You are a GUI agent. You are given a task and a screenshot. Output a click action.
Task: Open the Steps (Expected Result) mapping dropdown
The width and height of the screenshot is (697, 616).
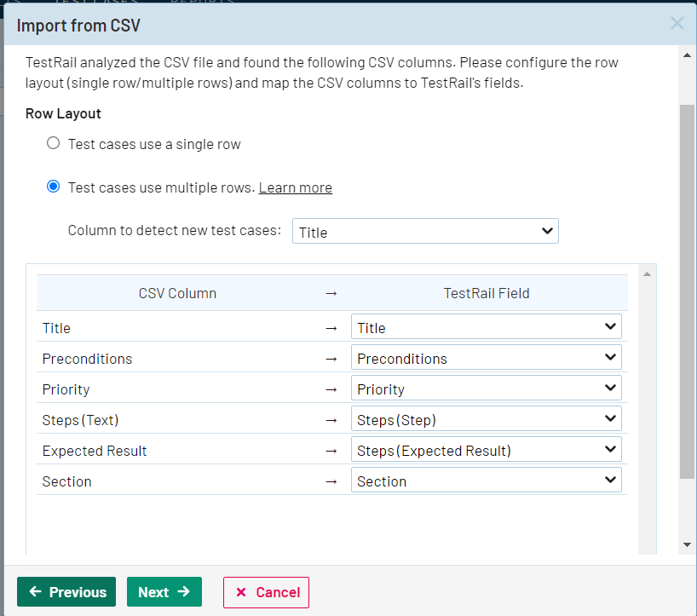point(486,450)
